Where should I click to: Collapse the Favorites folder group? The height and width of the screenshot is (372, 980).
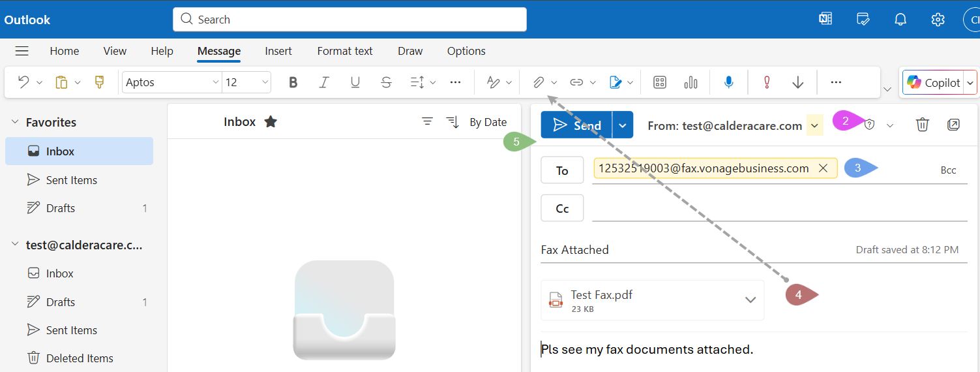[16, 123]
